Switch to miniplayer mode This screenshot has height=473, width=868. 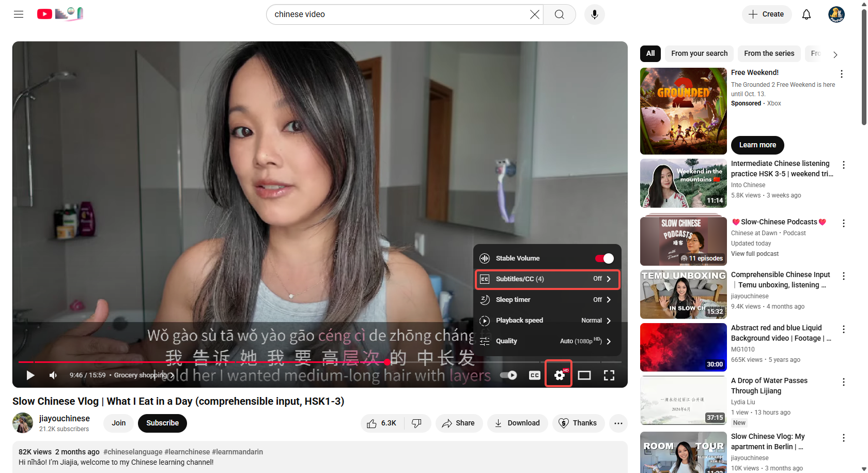(x=584, y=375)
